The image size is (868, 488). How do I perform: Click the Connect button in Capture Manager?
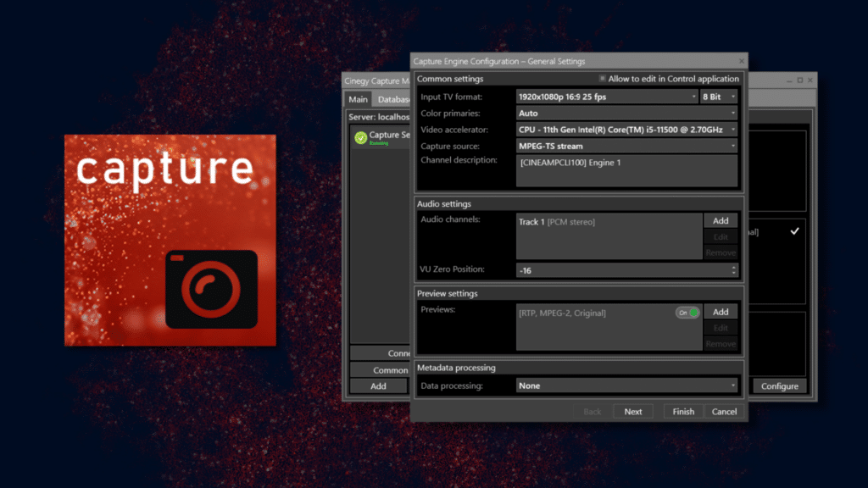point(380,353)
